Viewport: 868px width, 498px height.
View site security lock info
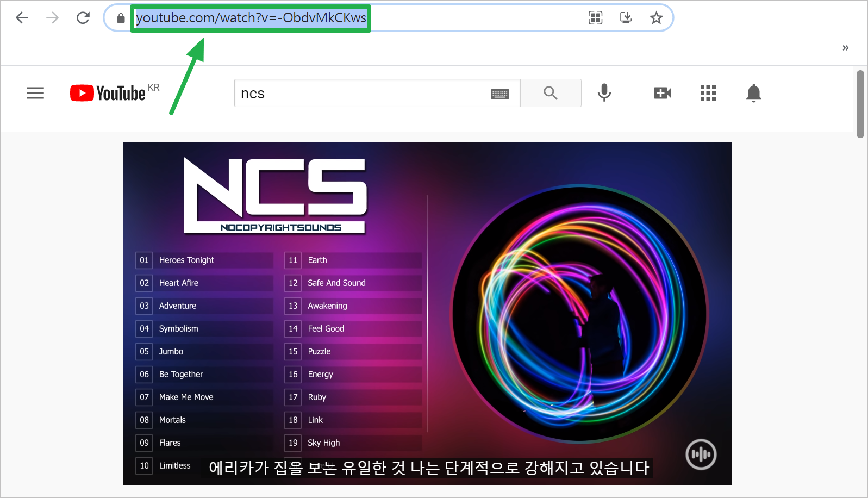click(x=121, y=18)
